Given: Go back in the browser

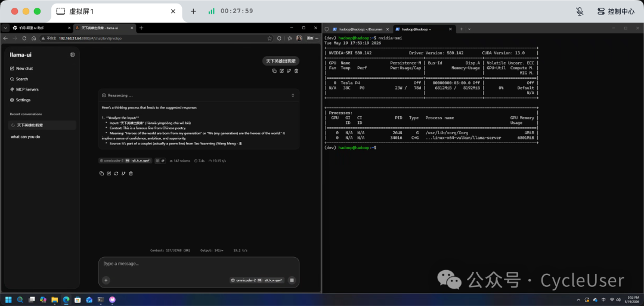Looking at the screenshot, I should coord(6,38).
